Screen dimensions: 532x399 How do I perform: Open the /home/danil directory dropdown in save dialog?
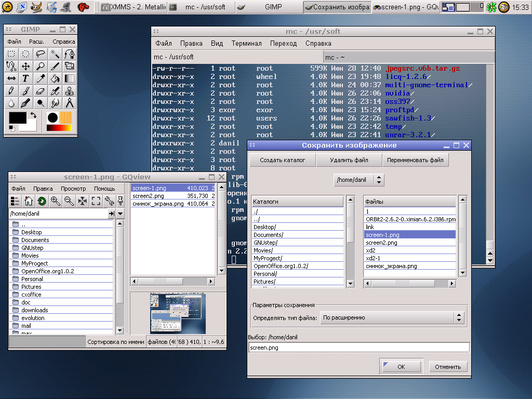click(358, 180)
